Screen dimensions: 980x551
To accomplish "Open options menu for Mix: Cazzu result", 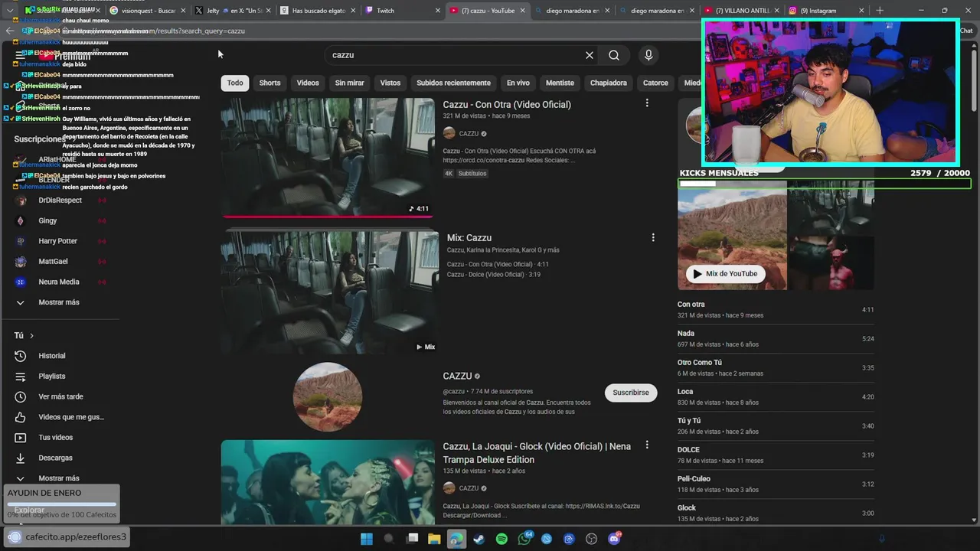I will 653,238.
